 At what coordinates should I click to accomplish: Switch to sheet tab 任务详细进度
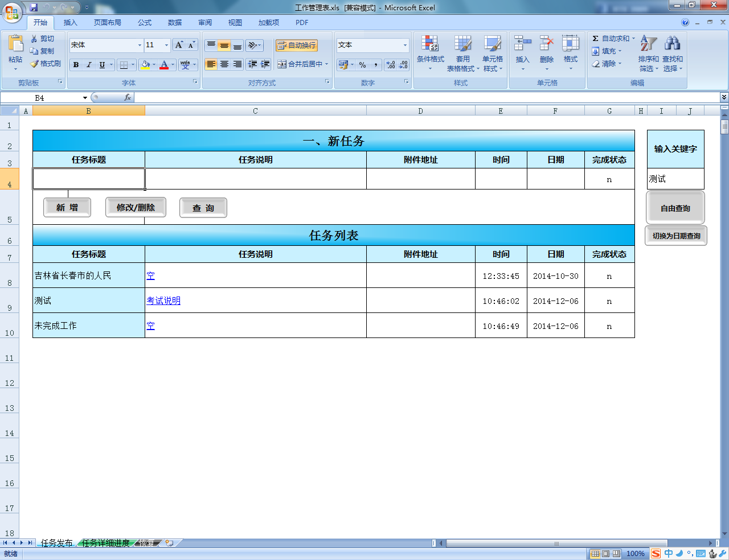pyautogui.click(x=106, y=543)
